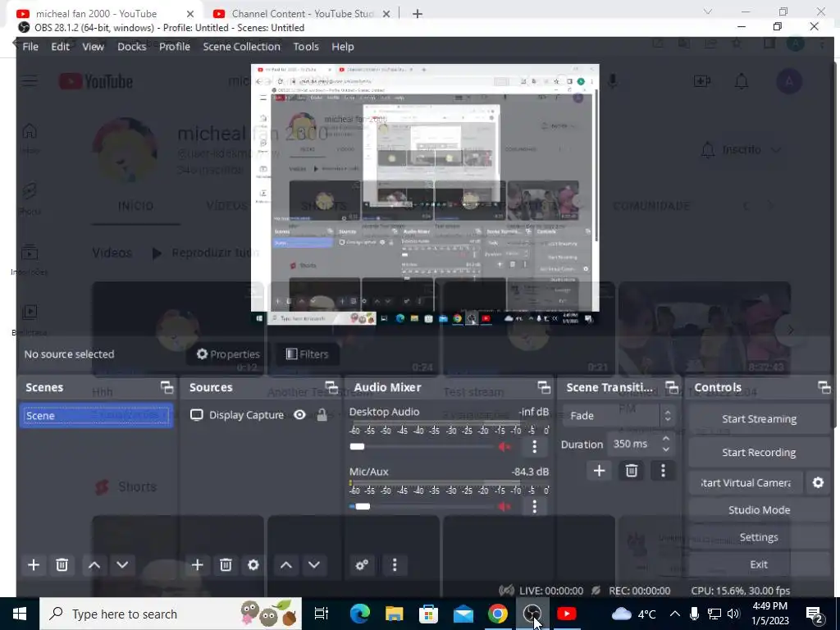Open the Tools menu
The image size is (840, 630).
[x=306, y=47]
